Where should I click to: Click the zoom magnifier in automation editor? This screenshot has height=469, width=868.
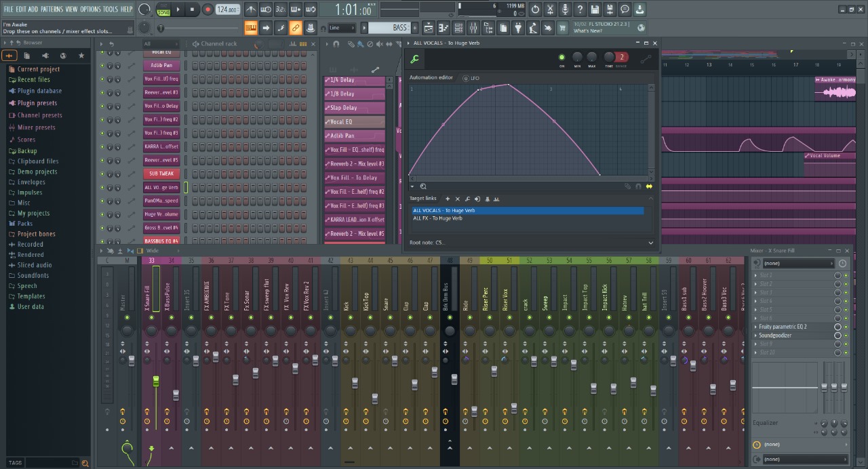pyautogui.click(x=423, y=186)
